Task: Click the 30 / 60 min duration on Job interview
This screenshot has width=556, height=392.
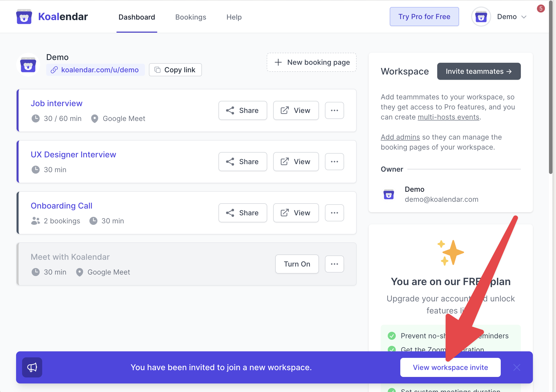Action: 63,118
